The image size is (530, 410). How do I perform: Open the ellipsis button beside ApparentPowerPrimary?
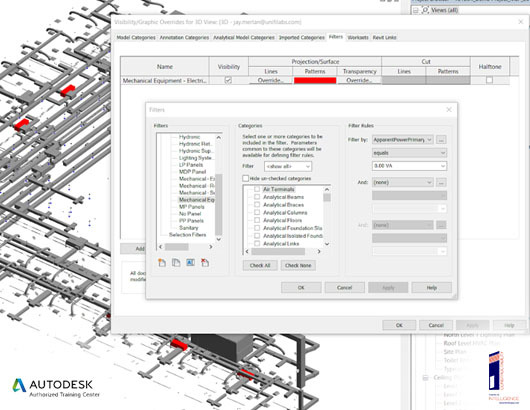coord(441,140)
